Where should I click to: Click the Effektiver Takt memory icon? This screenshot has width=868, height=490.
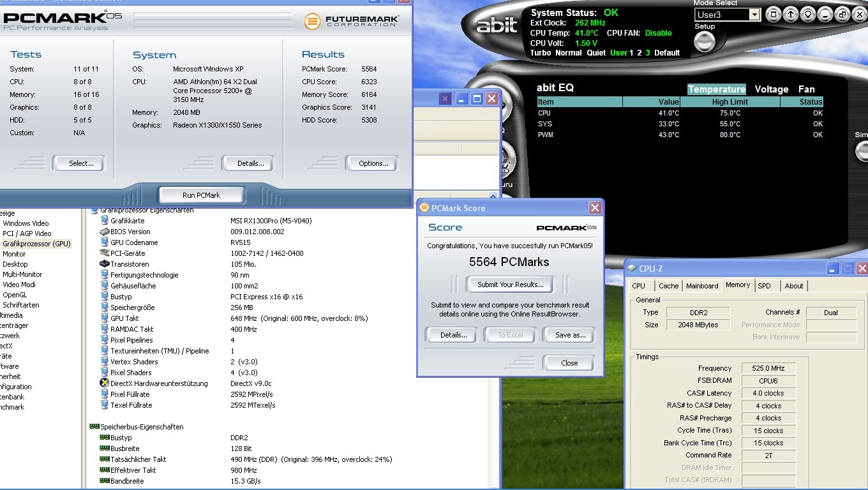[x=105, y=470]
